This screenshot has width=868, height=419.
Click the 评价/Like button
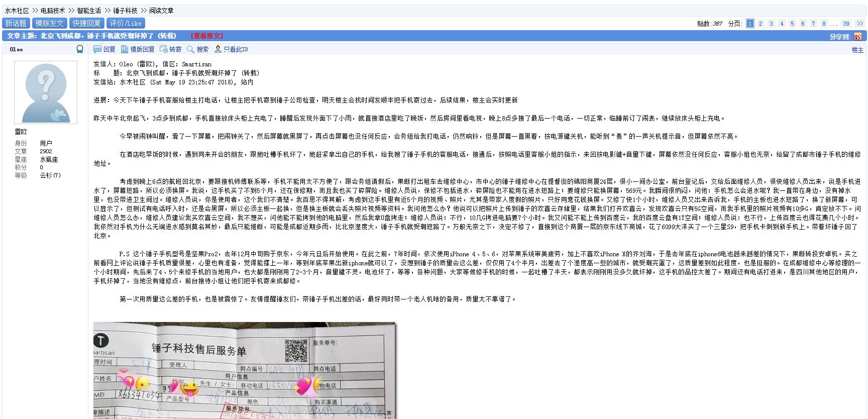click(126, 23)
